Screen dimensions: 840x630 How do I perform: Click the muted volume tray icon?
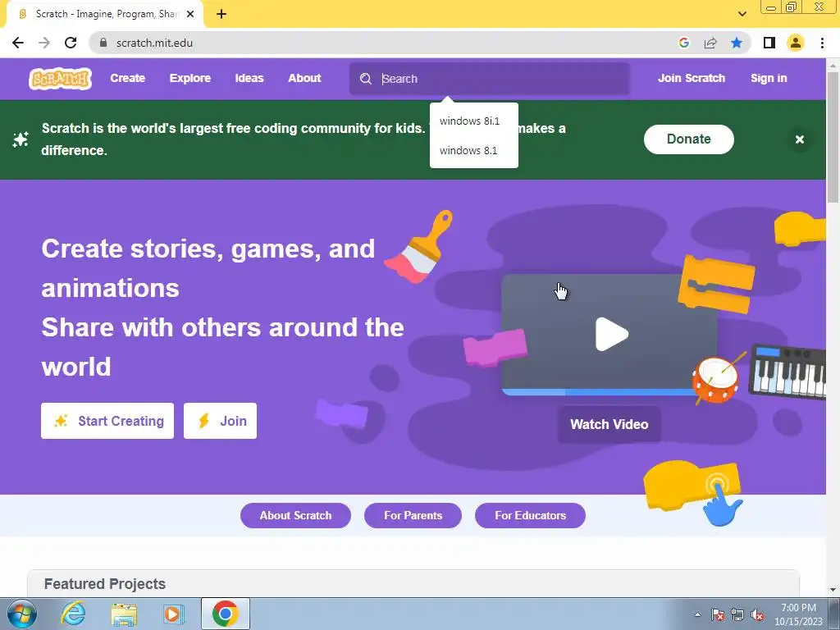coord(757,615)
